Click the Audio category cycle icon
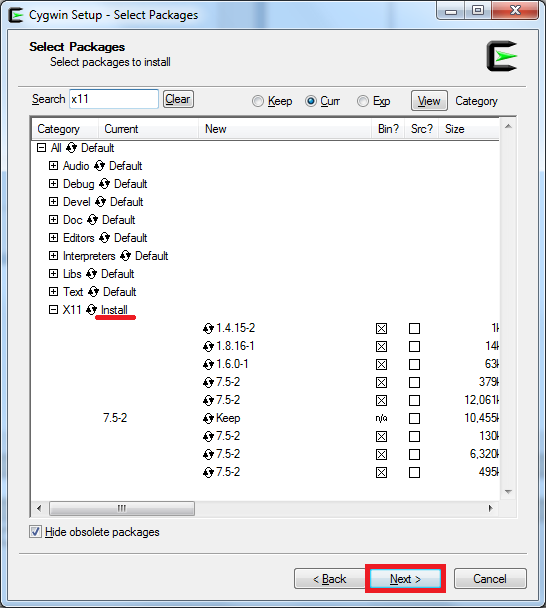The image size is (546, 608). (99, 166)
